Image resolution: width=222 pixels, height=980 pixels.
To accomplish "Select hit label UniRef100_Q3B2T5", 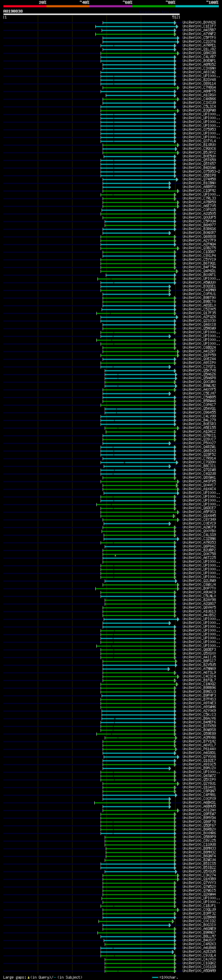I will [x=199, y=248].
